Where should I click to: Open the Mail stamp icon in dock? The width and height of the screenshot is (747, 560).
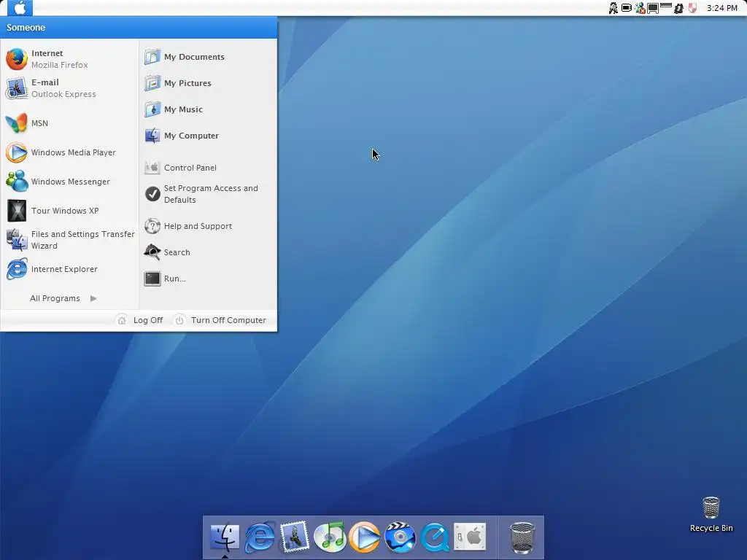pyautogui.click(x=295, y=537)
